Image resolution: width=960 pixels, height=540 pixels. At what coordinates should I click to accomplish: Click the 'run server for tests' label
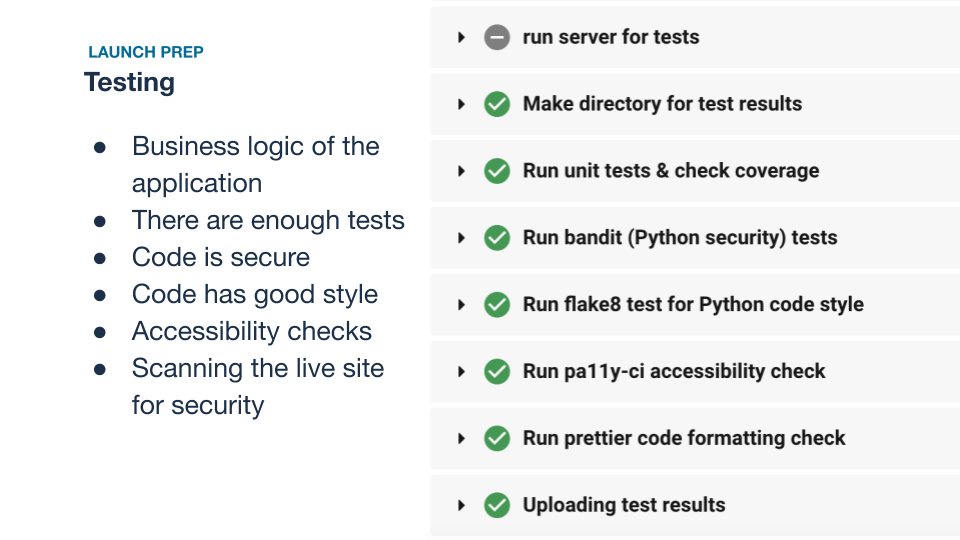click(x=611, y=37)
